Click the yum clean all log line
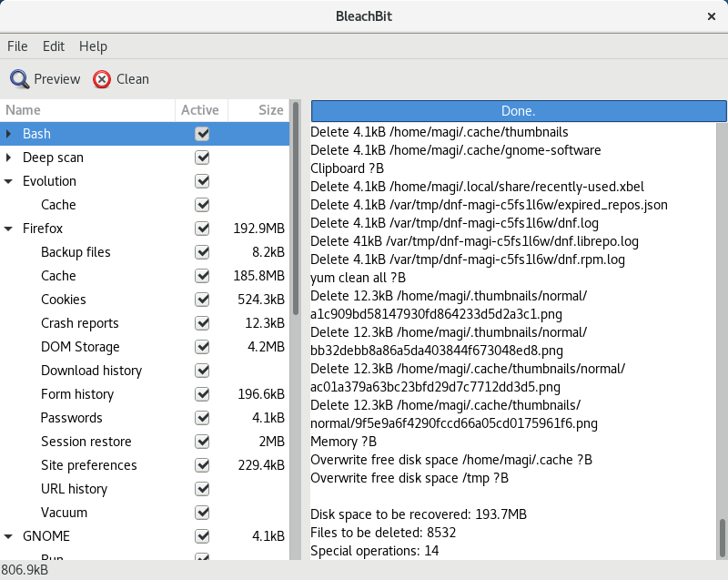 (x=358, y=278)
